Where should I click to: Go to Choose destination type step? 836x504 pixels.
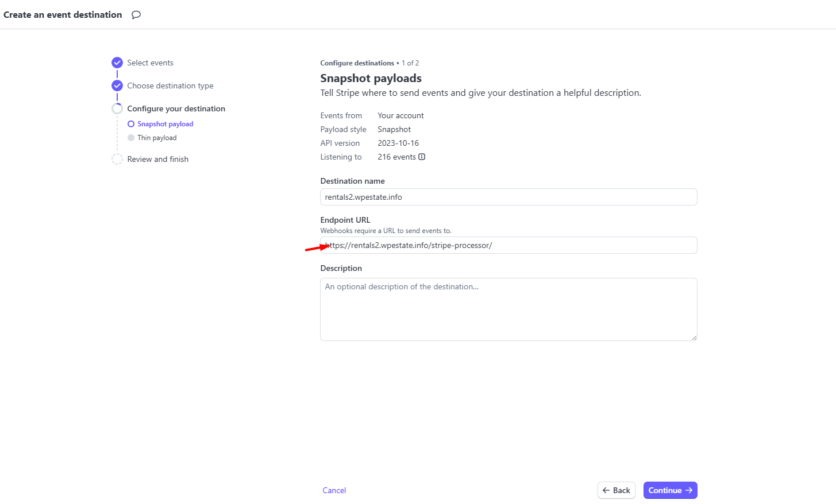[x=170, y=86]
